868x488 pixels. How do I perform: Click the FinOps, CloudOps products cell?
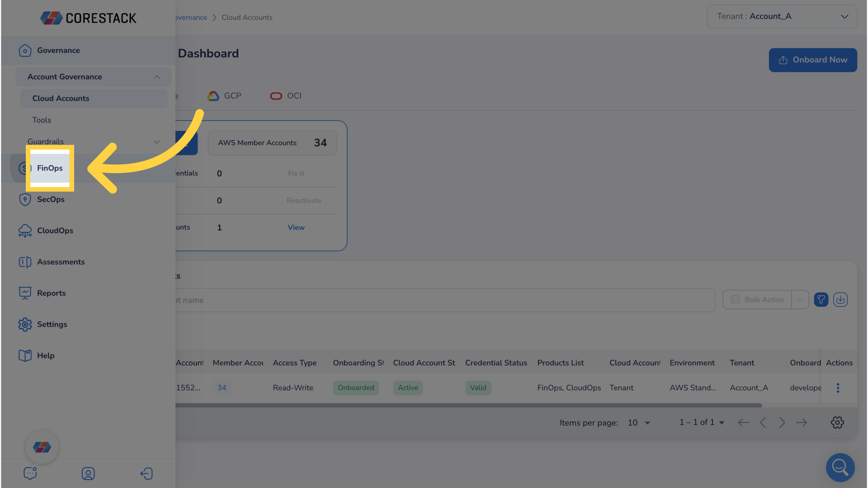[x=569, y=388]
